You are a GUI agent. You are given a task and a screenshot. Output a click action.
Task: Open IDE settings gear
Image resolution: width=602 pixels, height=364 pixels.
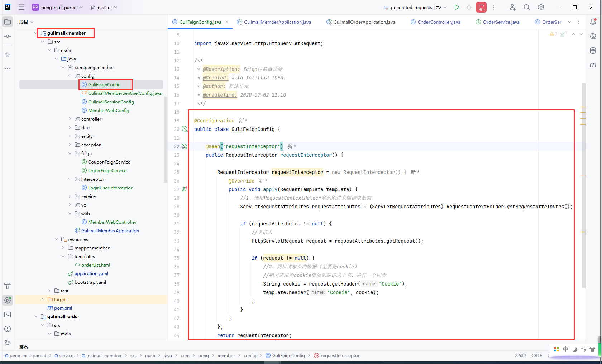[541, 7]
